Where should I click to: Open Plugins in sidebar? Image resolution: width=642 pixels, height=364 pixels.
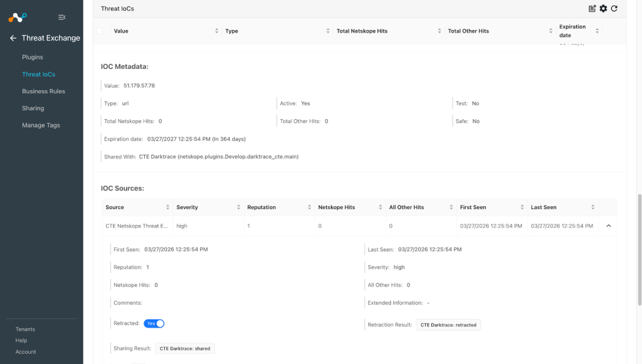[33, 57]
